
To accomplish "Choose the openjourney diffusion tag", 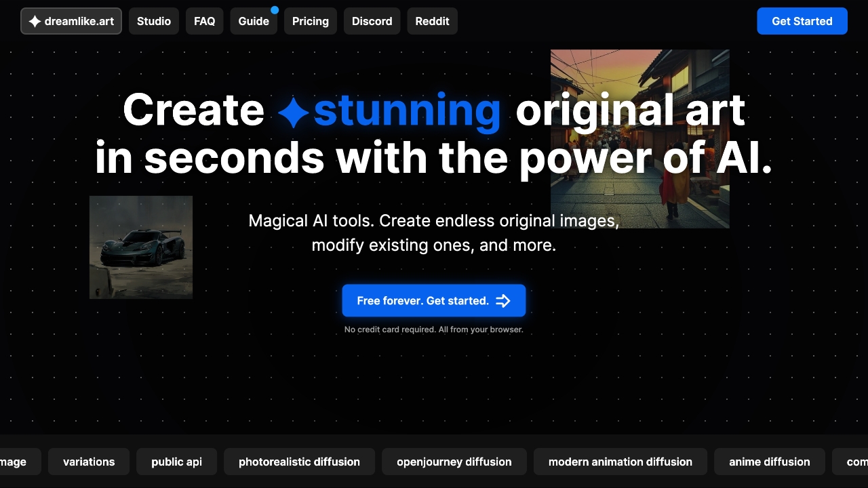I will (454, 462).
